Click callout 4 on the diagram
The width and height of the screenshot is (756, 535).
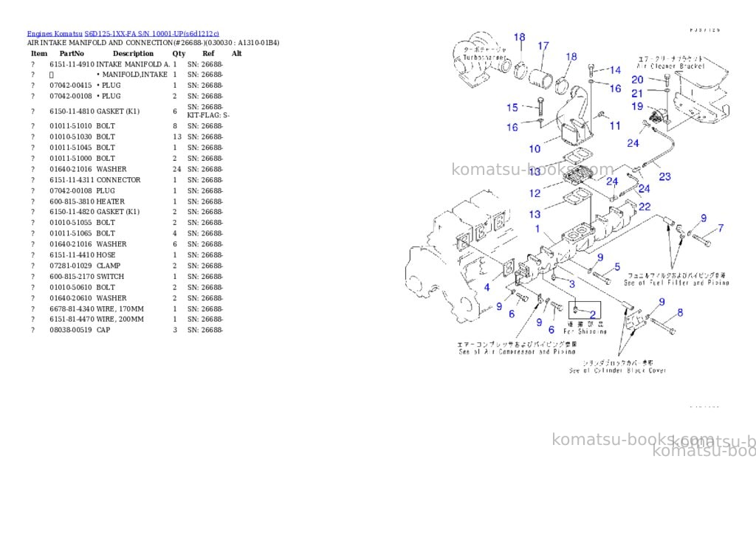coord(487,288)
